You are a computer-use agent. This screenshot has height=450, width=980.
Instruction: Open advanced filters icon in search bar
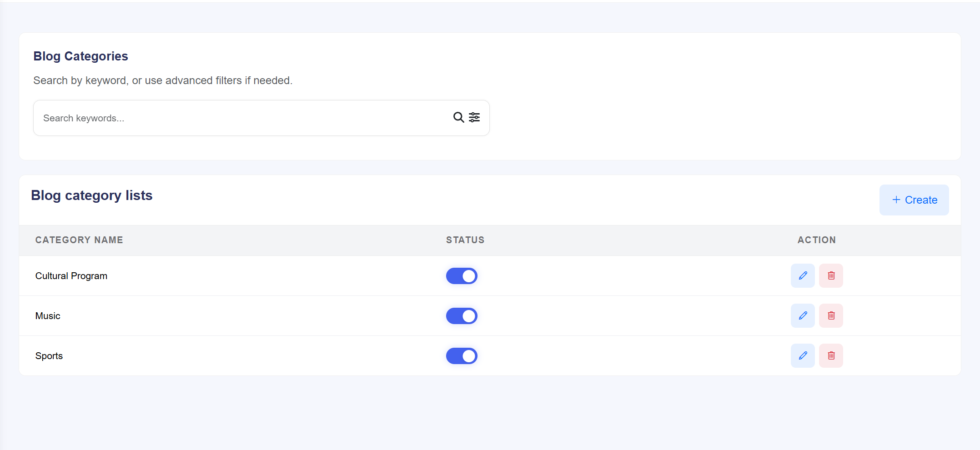tap(474, 118)
